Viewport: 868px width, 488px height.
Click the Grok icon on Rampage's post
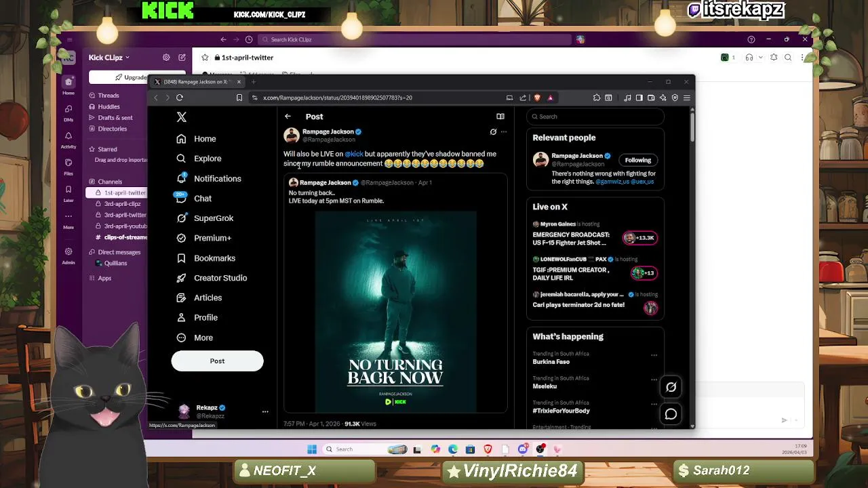pyautogui.click(x=493, y=132)
